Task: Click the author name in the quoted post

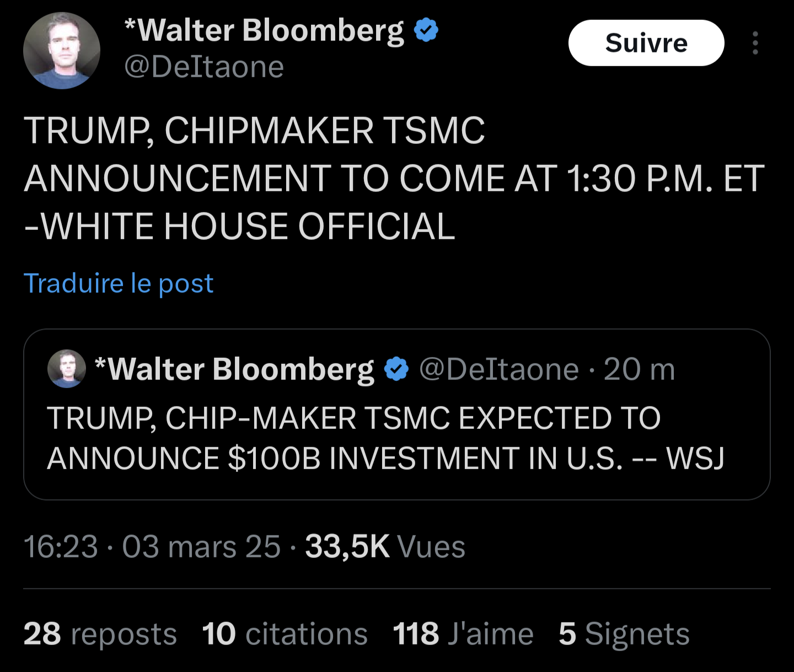Action: (x=234, y=369)
